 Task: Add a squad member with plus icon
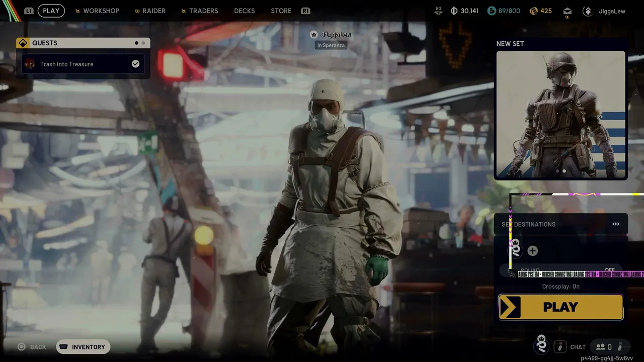533,251
